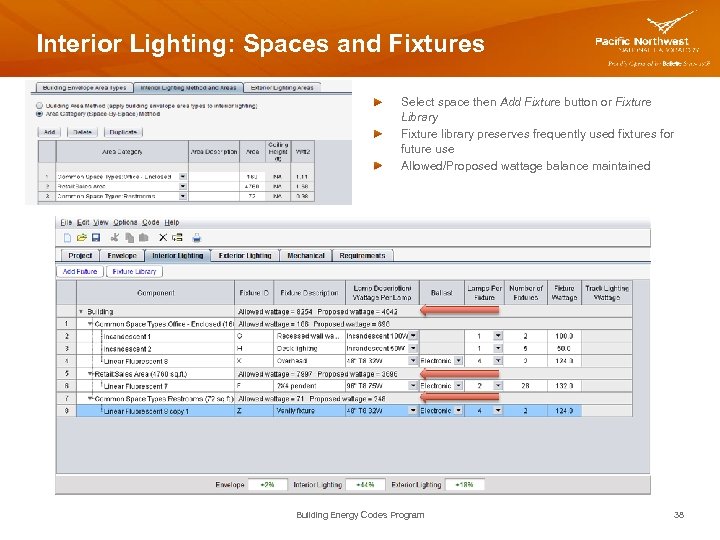This screenshot has width=720, height=540.
Task: Open the Exterior Lighting Areas tab
Action: (x=282, y=88)
